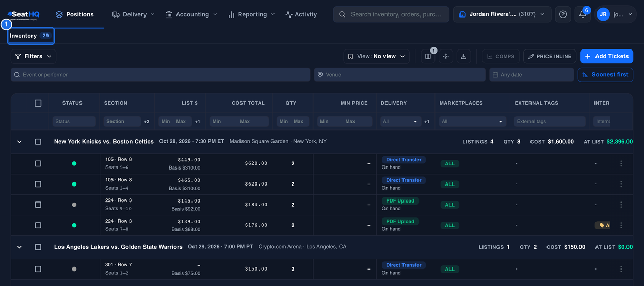Open the Marketplaces filter All dropdown
Image resolution: width=644 pixels, height=286 pixels.
[x=472, y=122]
